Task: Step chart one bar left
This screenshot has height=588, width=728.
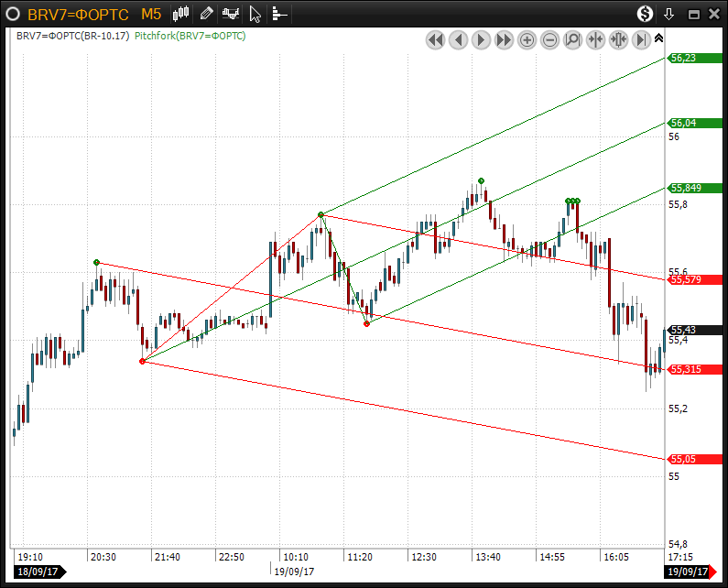Action: coord(459,39)
